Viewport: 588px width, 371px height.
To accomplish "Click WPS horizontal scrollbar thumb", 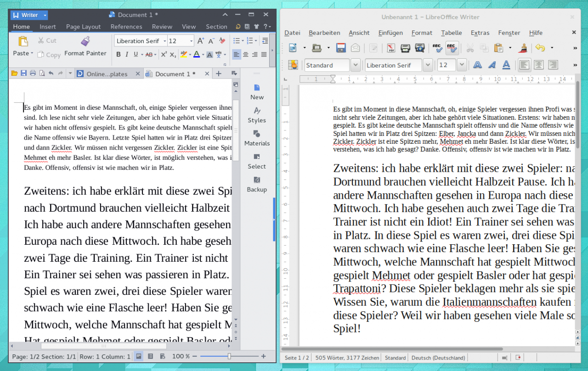I will point(103,346).
